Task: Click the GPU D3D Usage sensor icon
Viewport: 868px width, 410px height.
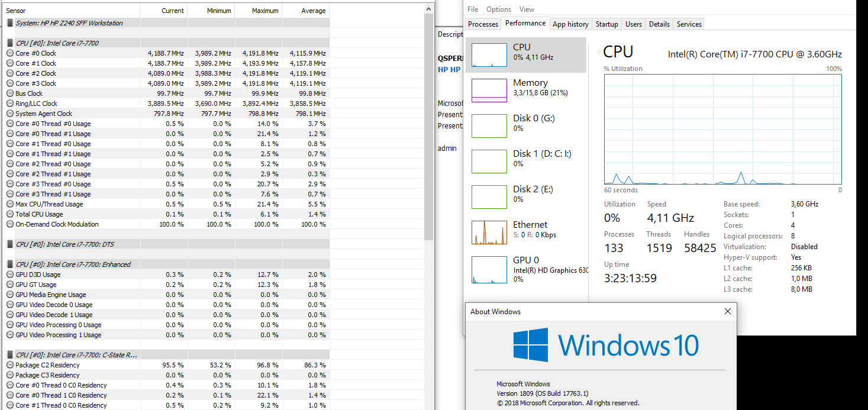Action: tap(10, 275)
